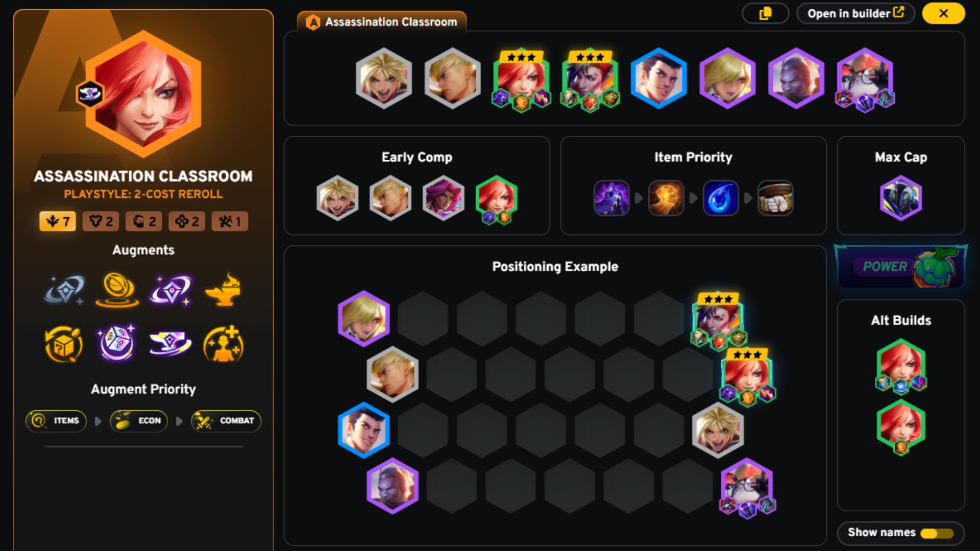Viewport: 980px width, 551px height.
Task: Toggle the Show names switch
Action: pyautogui.click(x=937, y=533)
